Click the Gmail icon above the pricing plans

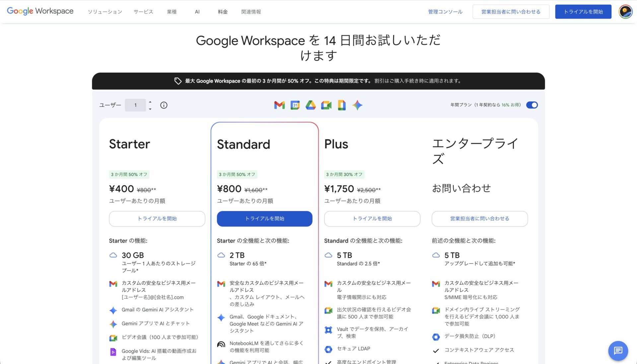pos(279,105)
